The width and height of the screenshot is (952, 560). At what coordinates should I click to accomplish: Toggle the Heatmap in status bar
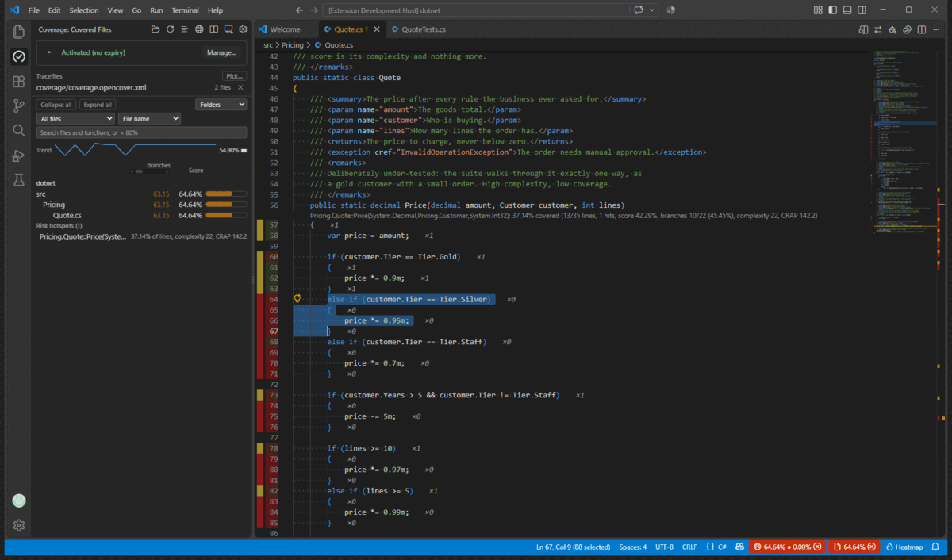point(904,547)
